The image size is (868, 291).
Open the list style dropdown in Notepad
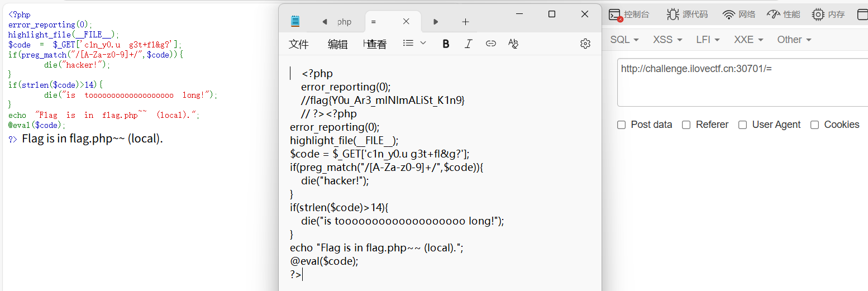[414, 44]
